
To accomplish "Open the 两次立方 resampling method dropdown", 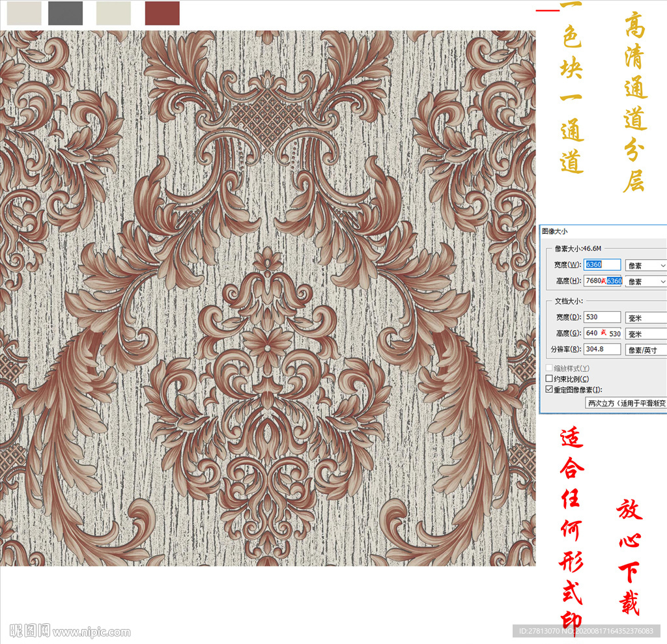I will coord(626,403).
